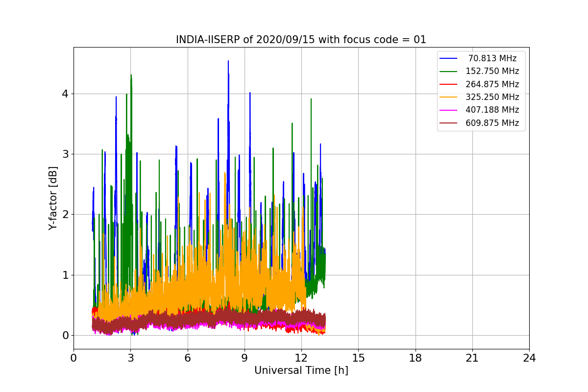Select the 609.875 MHz legend label
Image resolution: width=588 pixels, height=392 pixels.
click(x=492, y=123)
